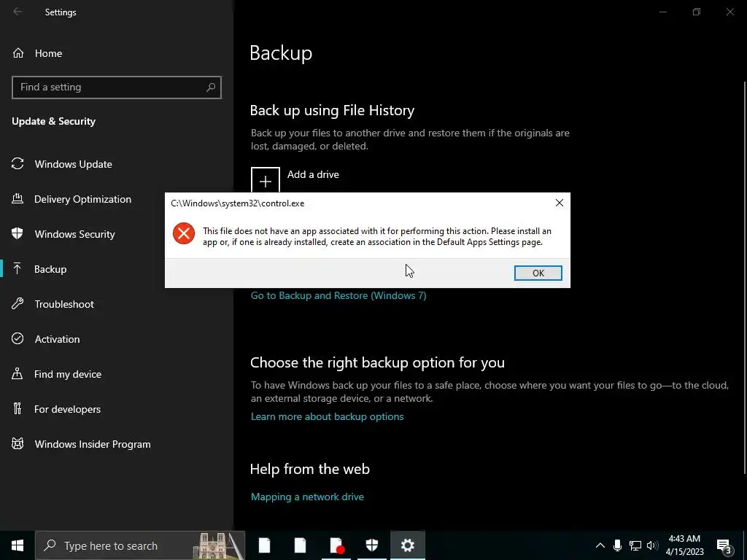Click the Windows Security shield icon in the sidebar
The image size is (747, 560).
point(18,233)
